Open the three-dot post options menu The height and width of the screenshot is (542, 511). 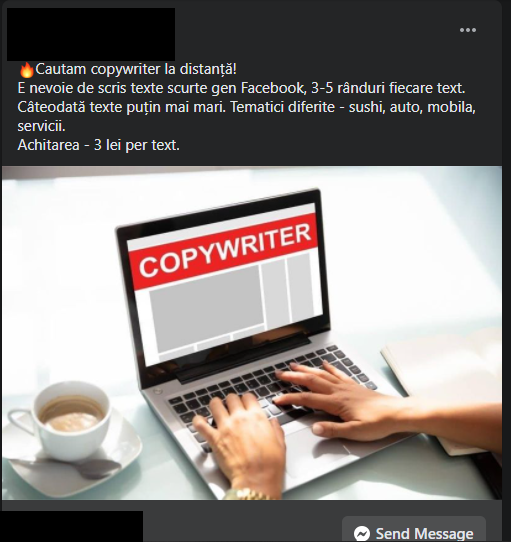pyautogui.click(x=467, y=30)
